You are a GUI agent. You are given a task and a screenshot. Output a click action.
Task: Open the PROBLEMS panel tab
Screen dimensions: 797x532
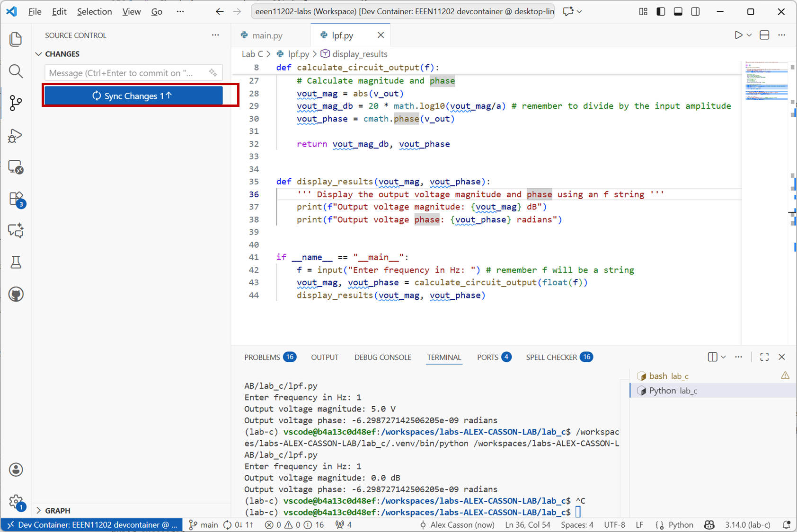click(262, 357)
